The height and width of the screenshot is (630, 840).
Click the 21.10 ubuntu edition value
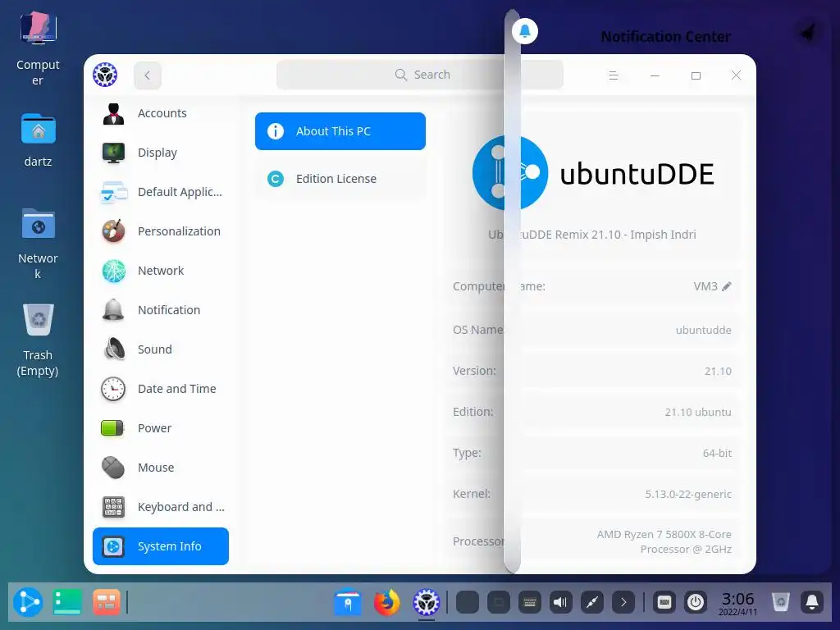point(698,412)
